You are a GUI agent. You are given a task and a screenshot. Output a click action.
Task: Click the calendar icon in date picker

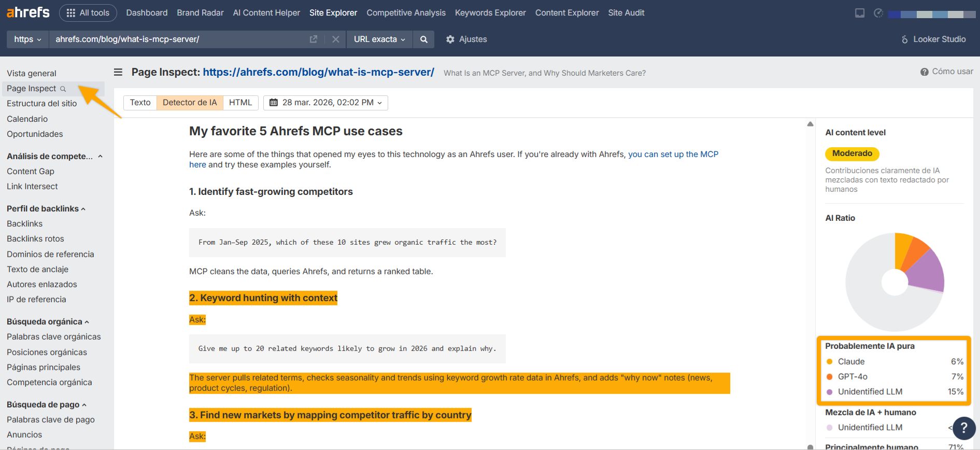[274, 103]
